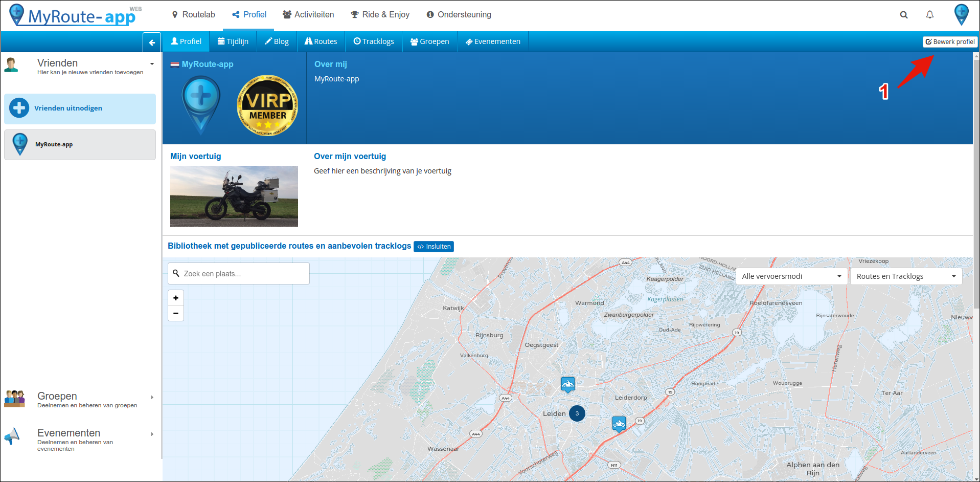Click the motorcycle vehicle photo

coord(234,196)
